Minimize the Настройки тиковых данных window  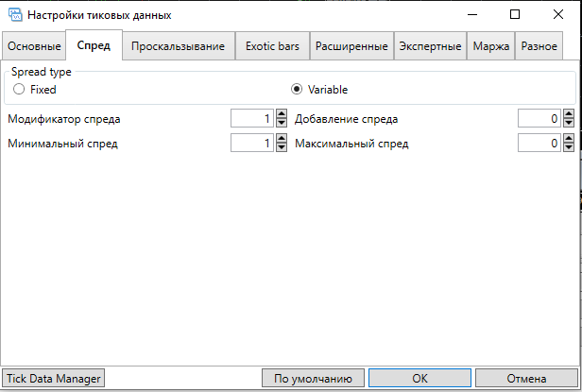[x=472, y=15]
